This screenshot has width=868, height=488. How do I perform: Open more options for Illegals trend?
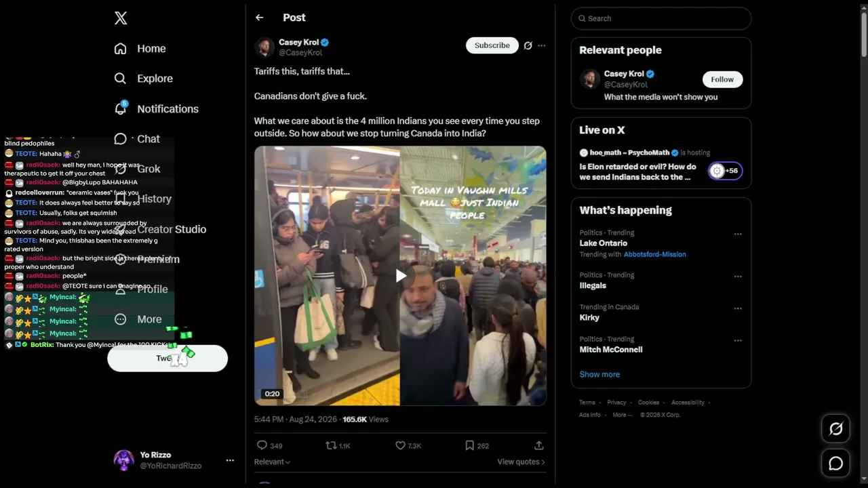pyautogui.click(x=738, y=277)
